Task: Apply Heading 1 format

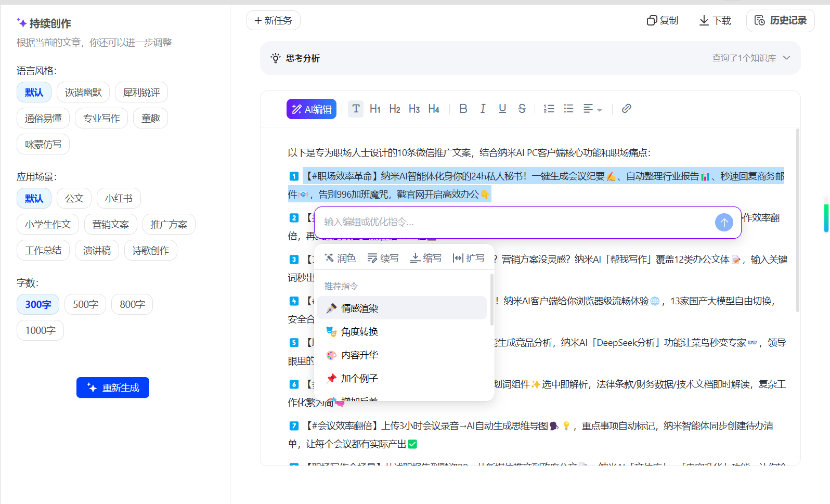Action: (375, 109)
